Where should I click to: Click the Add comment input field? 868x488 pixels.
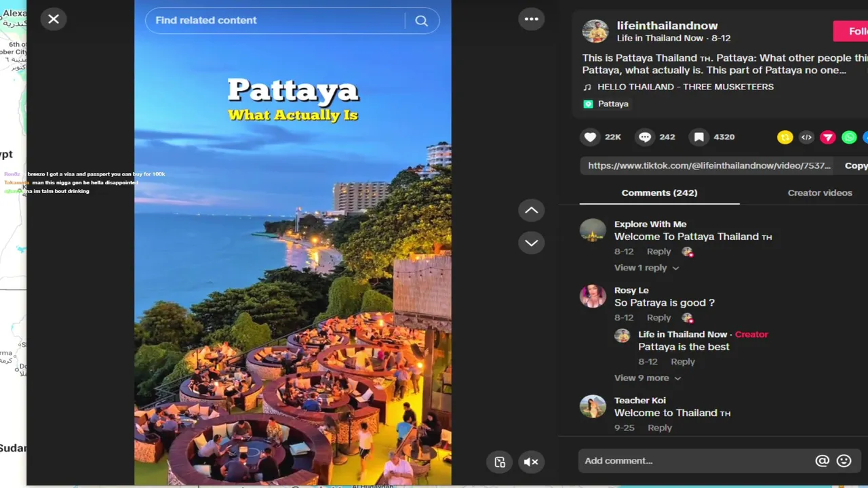(x=696, y=461)
